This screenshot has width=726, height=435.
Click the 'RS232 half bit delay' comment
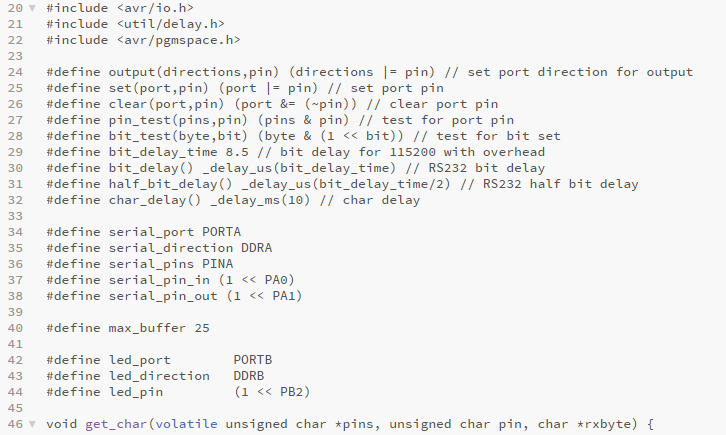click(x=561, y=184)
